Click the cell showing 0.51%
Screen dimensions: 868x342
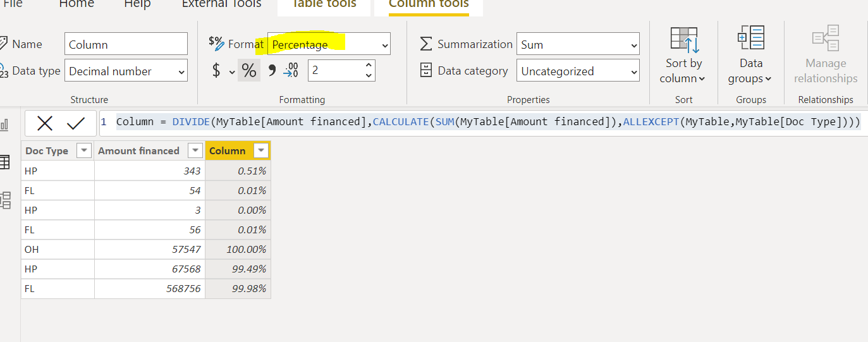(238, 171)
